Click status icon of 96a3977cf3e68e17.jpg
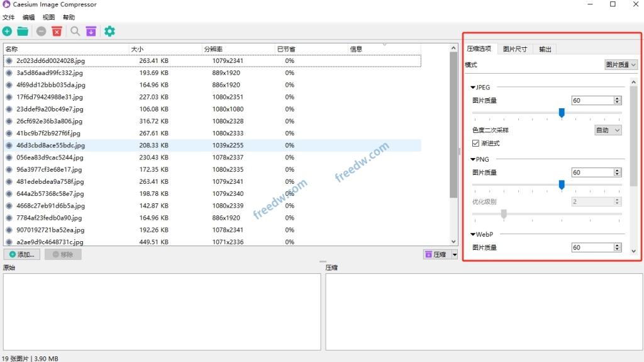 click(x=9, y=169)
